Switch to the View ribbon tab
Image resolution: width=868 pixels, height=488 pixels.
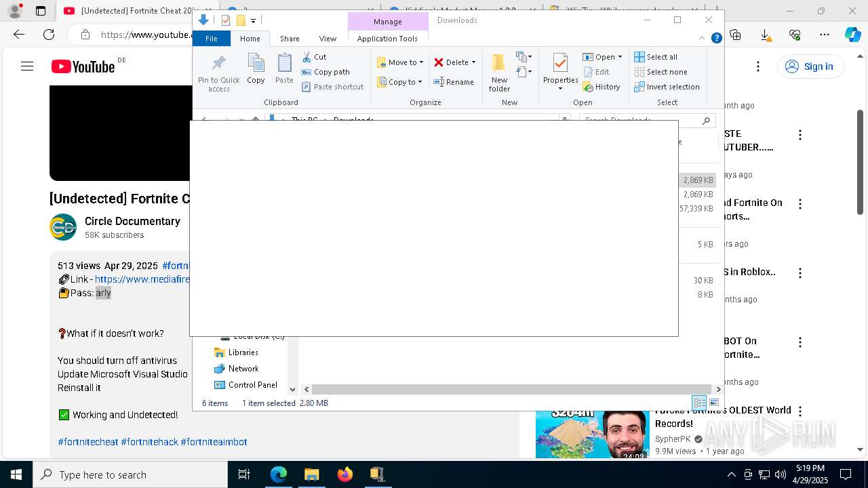coord(328,39)
